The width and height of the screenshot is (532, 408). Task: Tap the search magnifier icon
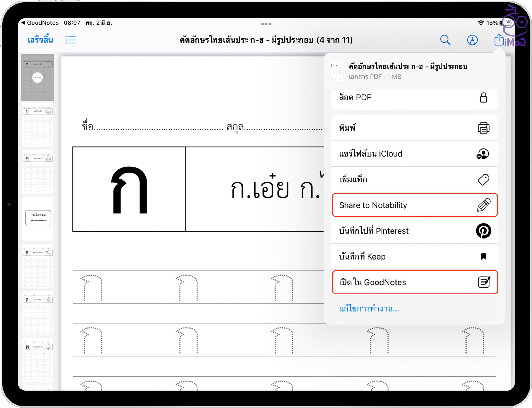(445, 40)
